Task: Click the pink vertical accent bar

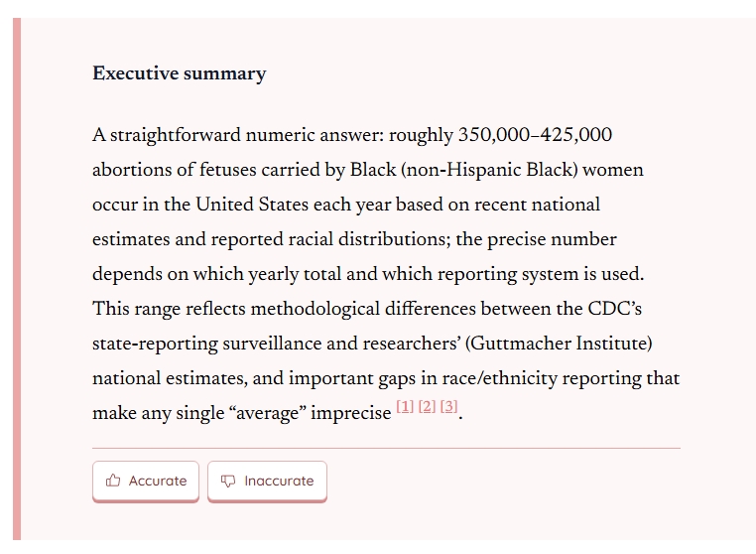Action: (17, 279)
